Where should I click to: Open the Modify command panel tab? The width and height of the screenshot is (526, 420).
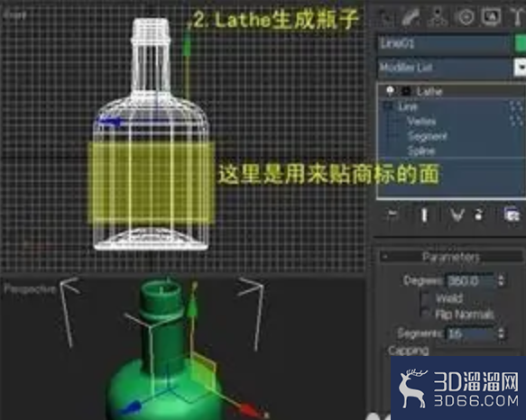coord(411,17)
